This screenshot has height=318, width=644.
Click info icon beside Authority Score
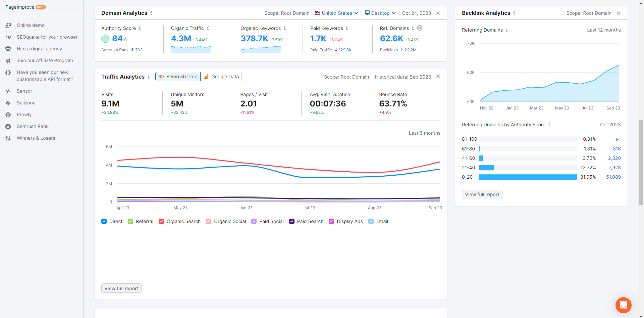(x=140, y=28)
